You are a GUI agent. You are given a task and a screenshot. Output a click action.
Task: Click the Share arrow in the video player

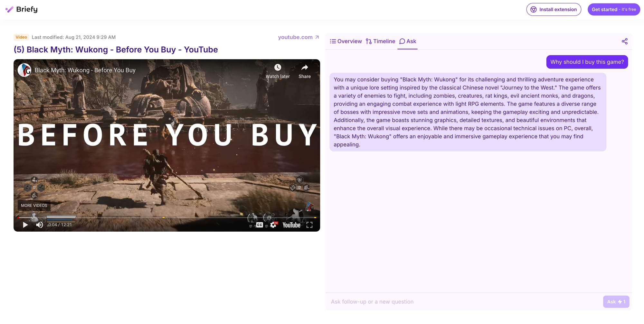click(305, 71)
